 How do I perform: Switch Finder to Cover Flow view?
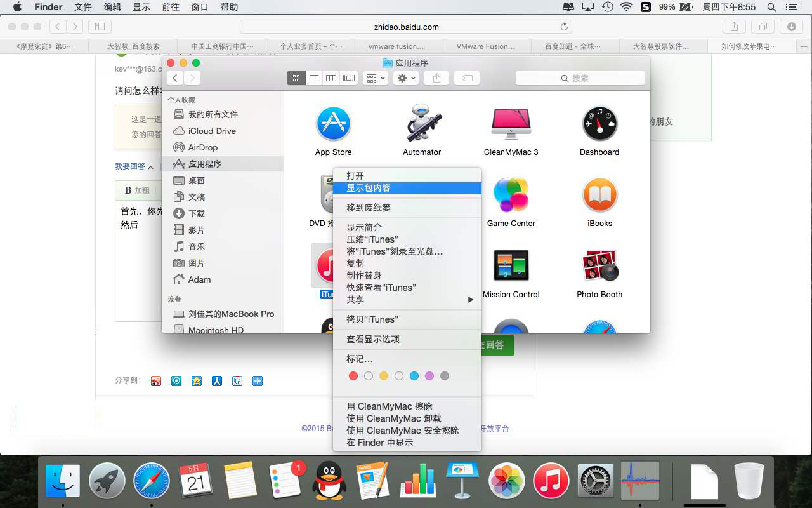tap(349, 78)
